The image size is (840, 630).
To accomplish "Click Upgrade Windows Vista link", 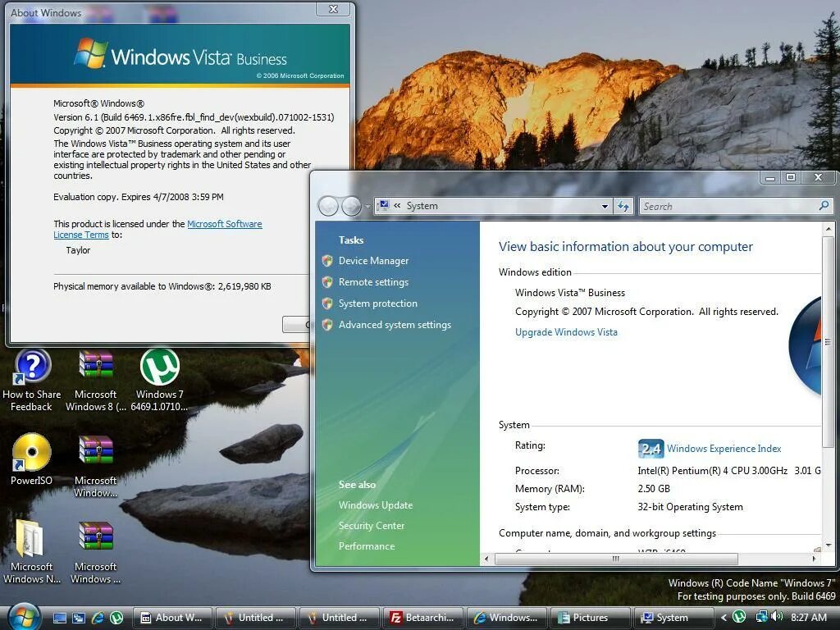I will pyautogui.click(x=566, y=332).
